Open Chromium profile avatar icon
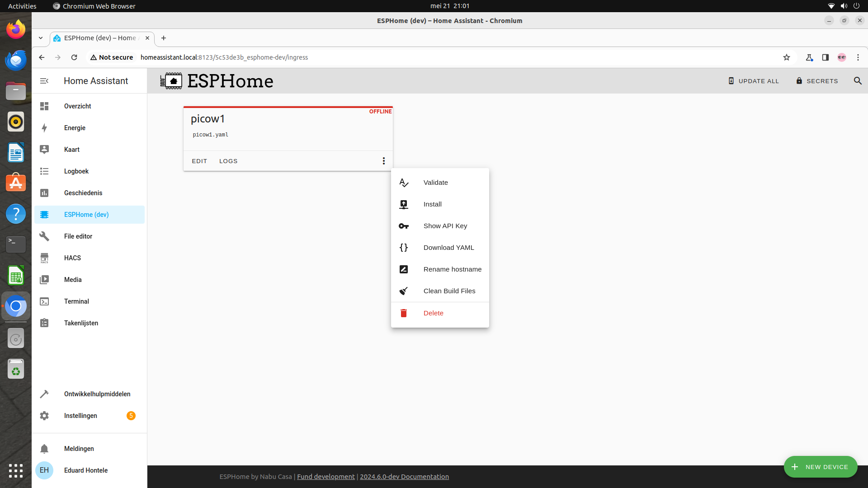The height and width of the screenshot is (488, 868). [x=842, y=57]
